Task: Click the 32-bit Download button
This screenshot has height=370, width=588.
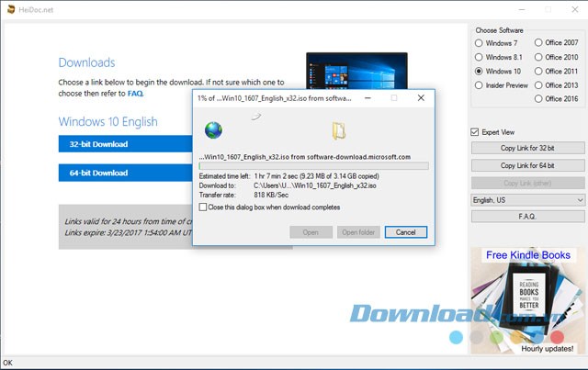Action: 126,144
